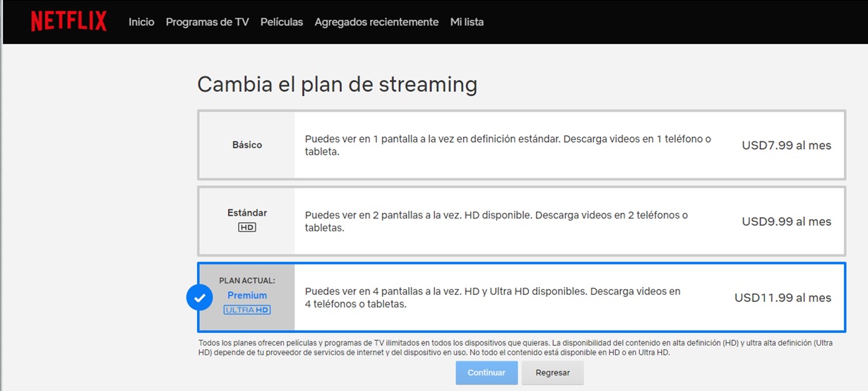Click the 'Cambia el plan de streaming' heading
Viewport: 868px width, 391px height.
pyautogui.click(x=337, y=84)
